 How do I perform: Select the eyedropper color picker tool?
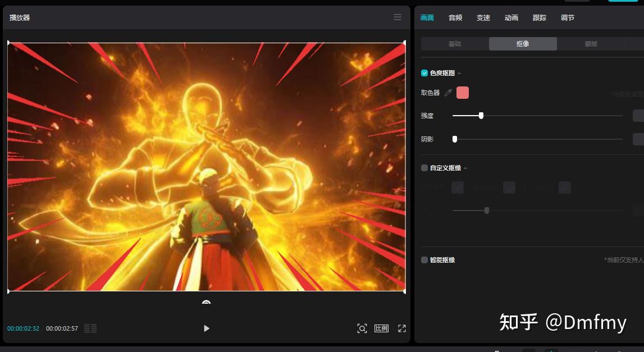449,93
